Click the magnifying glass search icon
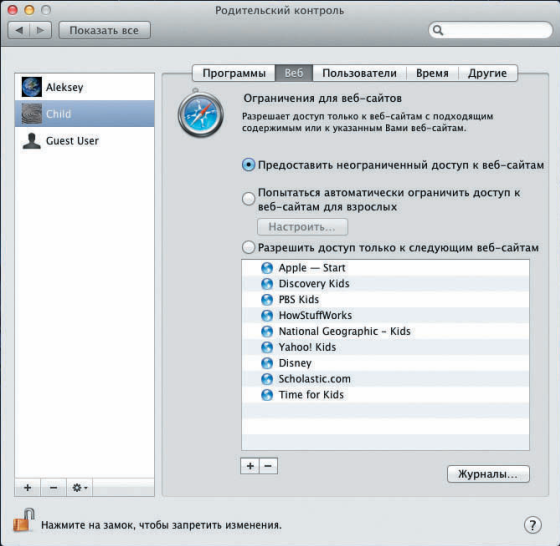Viewport: 560px width, 546px height. [438, 30]
